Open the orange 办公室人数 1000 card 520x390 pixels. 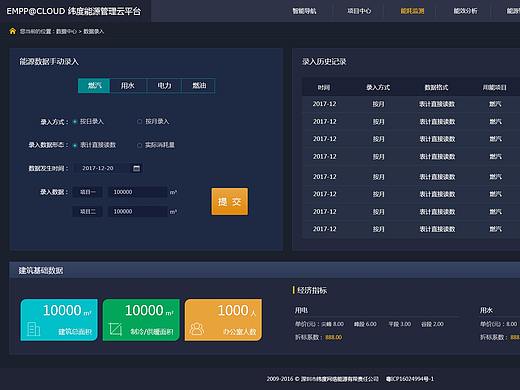click(x=223, y=320)
